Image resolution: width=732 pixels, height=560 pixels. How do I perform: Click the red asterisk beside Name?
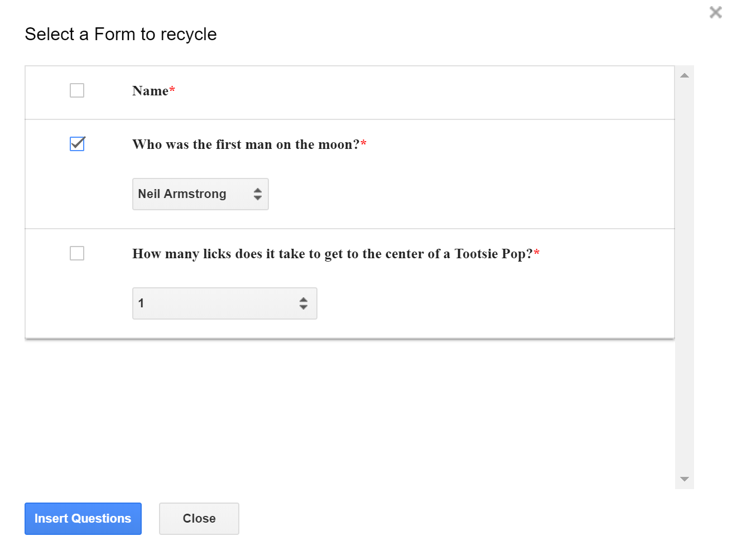pyautogui.click(x=172, y=90)
